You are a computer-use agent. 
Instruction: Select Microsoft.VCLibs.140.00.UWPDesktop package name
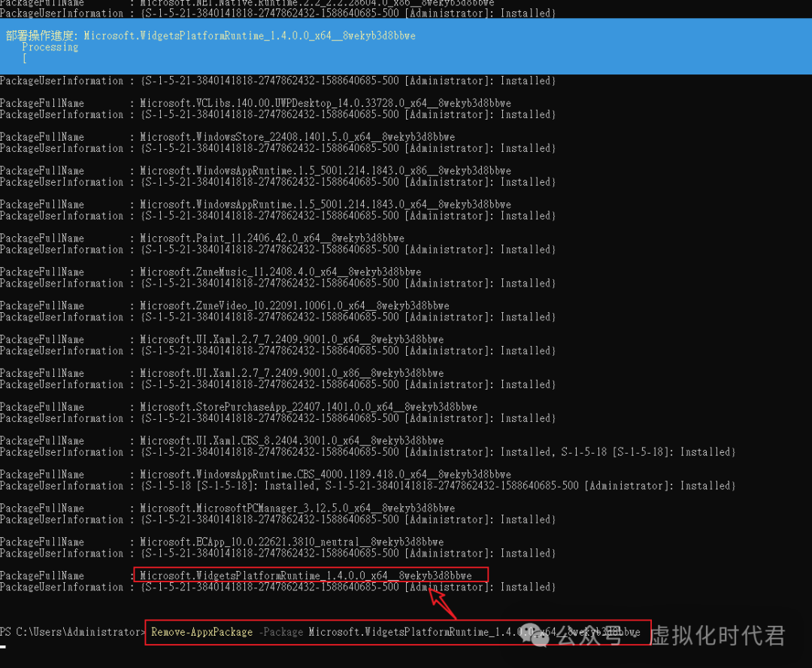coord(326,103)
